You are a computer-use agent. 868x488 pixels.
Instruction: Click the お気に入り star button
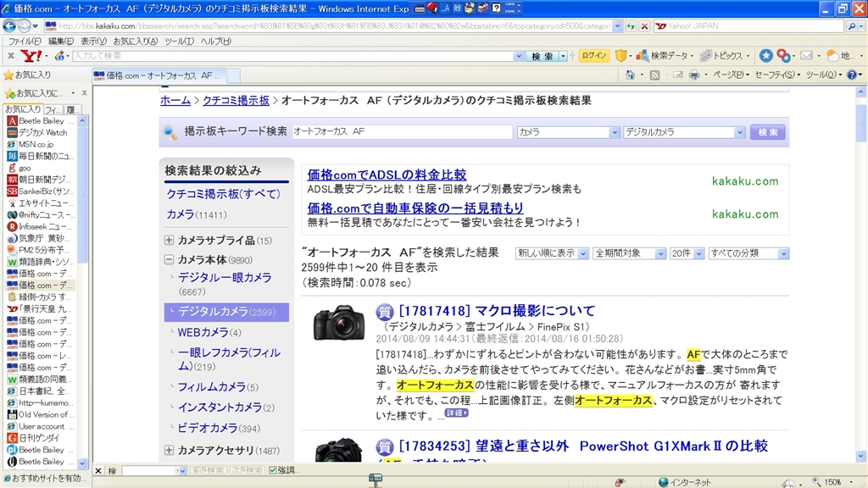(x=27, y=75)
